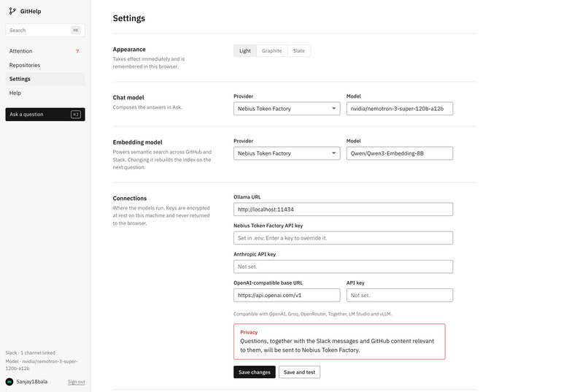Click the Embedding model section title
The image size is (588, 392).
138,142
